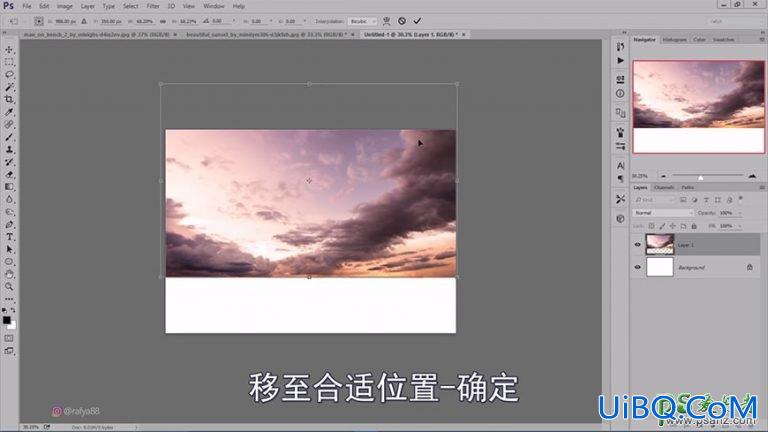This screenshot has height=432, width=768.
Task: Hide the Background layer eye icon
Action: 637,267
